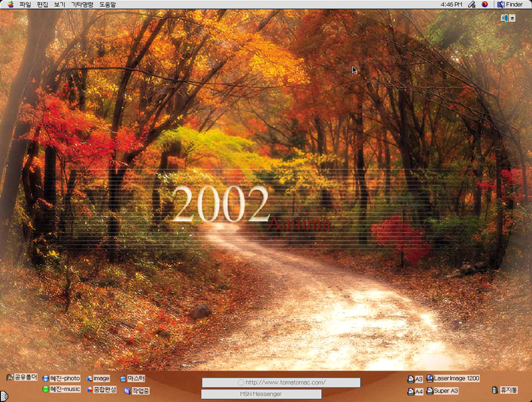This screenshot has height=402, width=532.
Task: Click the tomatomac.com URL bar
Action: 281,383
